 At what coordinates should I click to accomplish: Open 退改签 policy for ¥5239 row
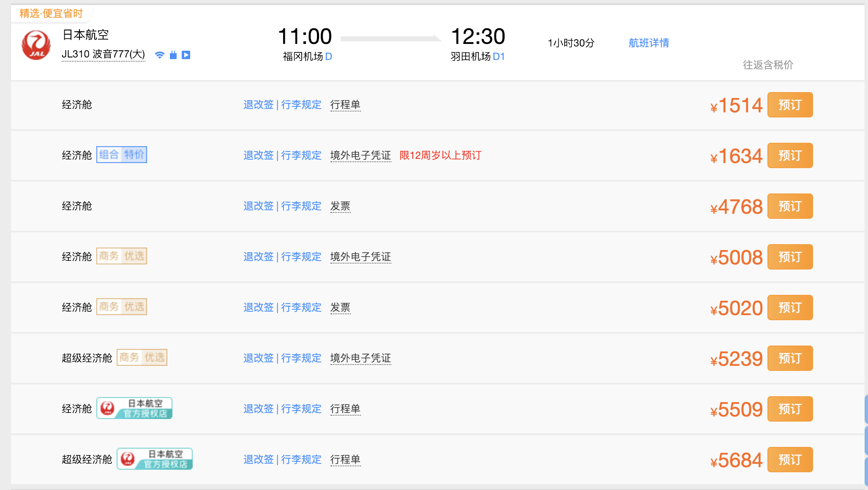259,358
